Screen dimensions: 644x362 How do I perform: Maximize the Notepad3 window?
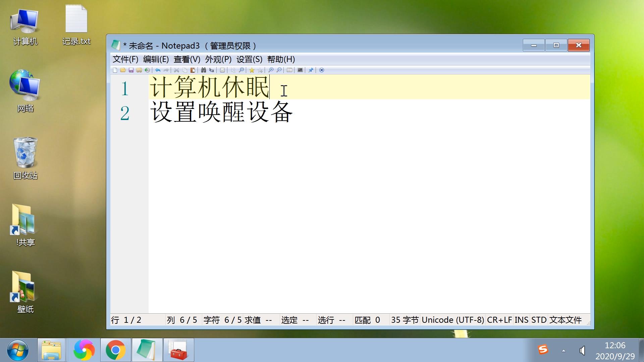[x=556, y=45]
